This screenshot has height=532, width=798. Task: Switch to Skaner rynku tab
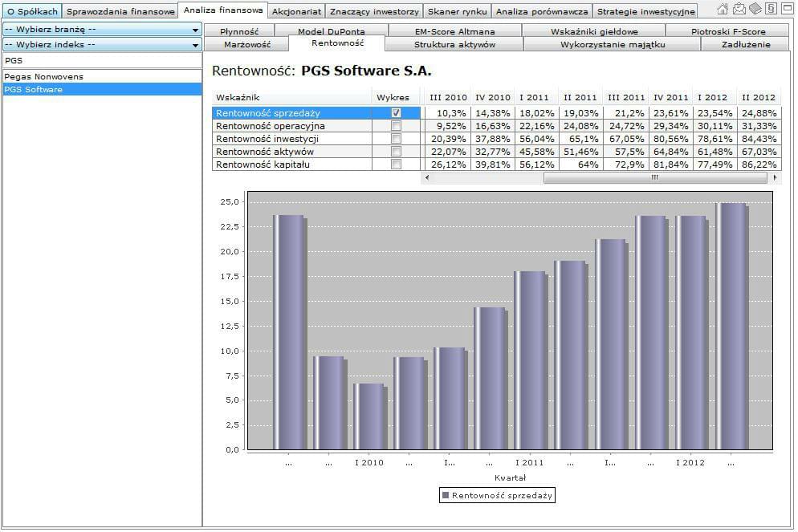(457, 11)
